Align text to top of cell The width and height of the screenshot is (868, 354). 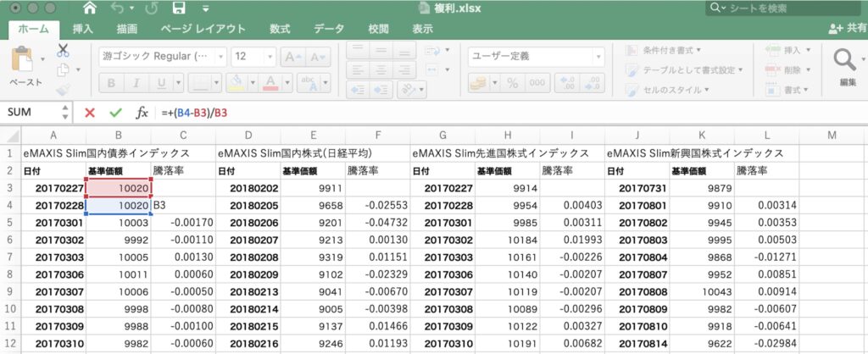[358, 50]
